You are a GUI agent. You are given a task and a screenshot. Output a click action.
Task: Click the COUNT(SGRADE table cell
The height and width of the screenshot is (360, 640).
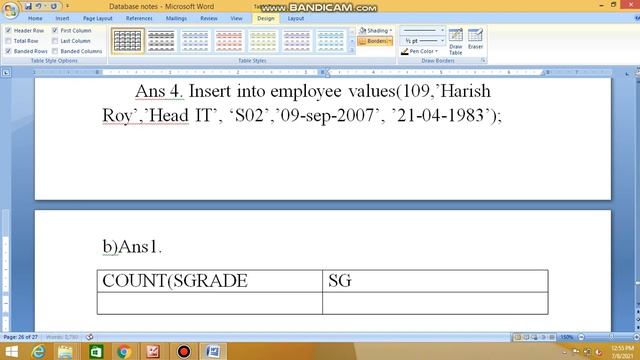210,281
